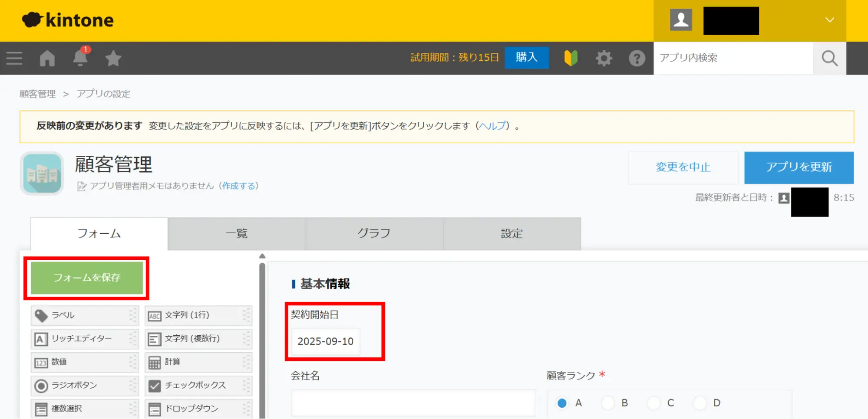Select customer rank D radio button
Viewport: 868px width, 419px height.
700,403
